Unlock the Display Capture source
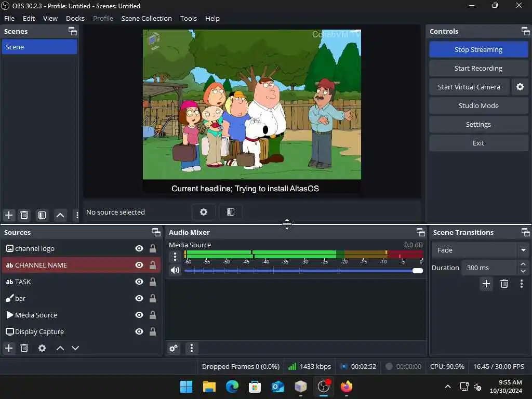The width and height of the screenshot is (532, 399). point(153,331)
